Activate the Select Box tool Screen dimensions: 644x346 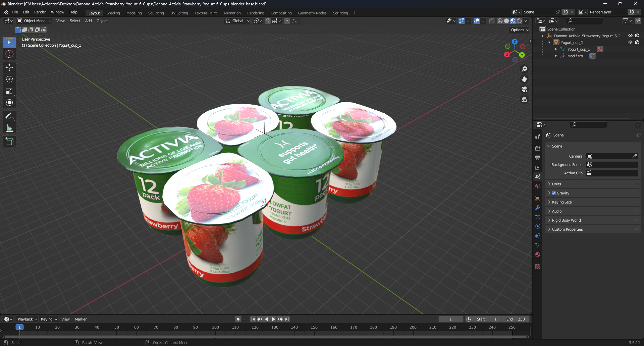pos(9,42)
